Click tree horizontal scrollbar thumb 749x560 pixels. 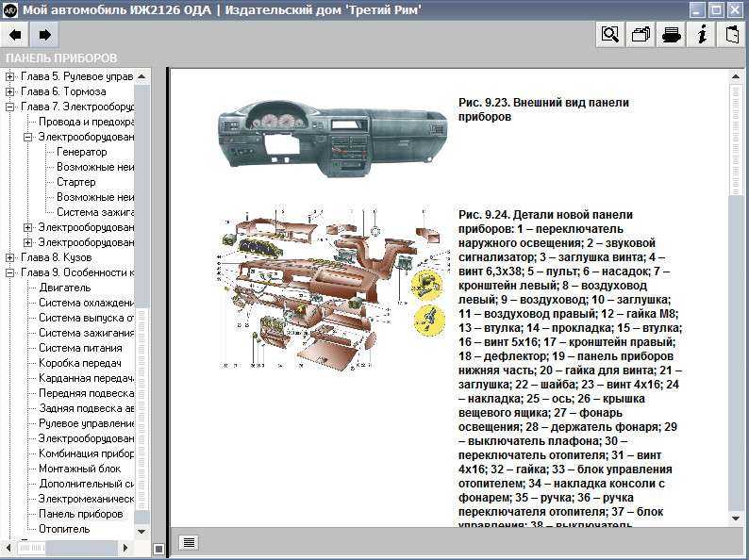point(31,548)
